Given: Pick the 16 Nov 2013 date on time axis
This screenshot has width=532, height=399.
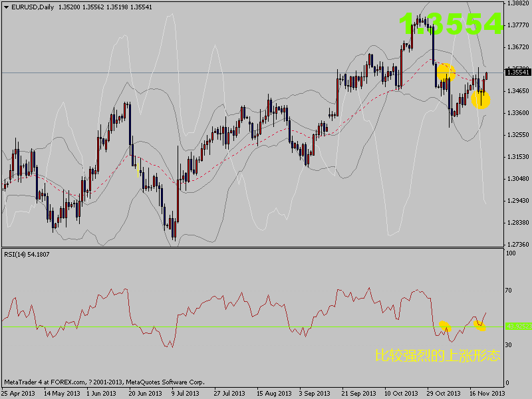Looking at the screenshot, I should click(487, 394).
